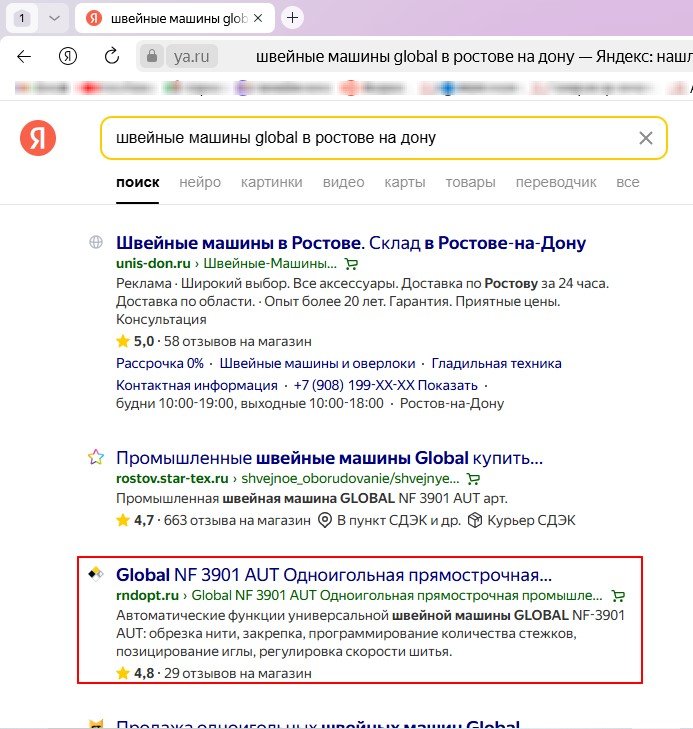Click the lock icon in address bar

pos(152,57)
